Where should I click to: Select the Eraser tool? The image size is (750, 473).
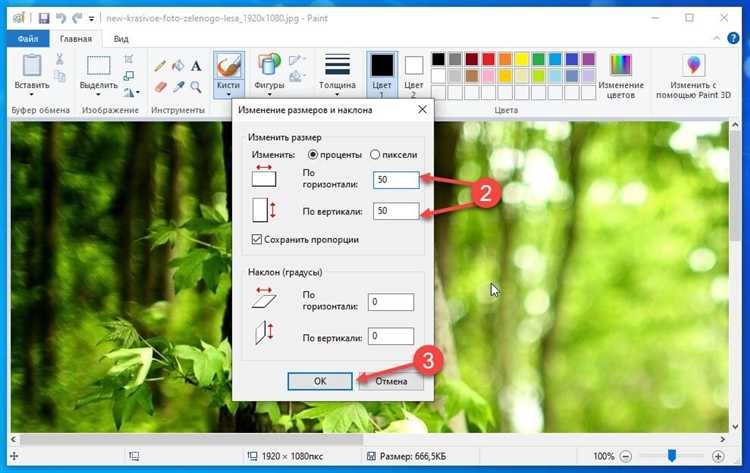pos(160,87)
